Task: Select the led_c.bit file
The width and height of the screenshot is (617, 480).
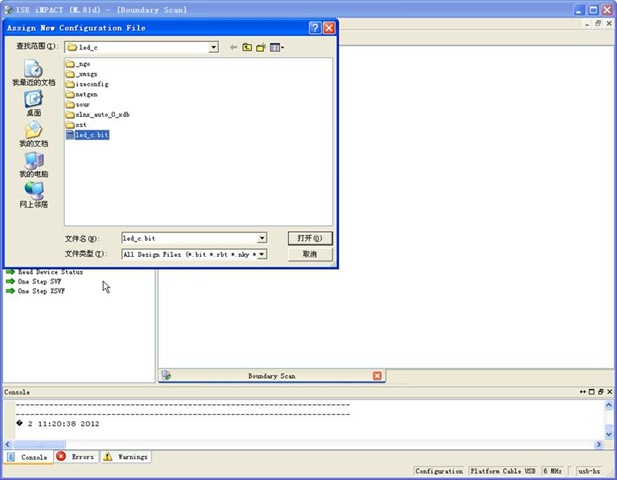Action: (x=91, y=134)
